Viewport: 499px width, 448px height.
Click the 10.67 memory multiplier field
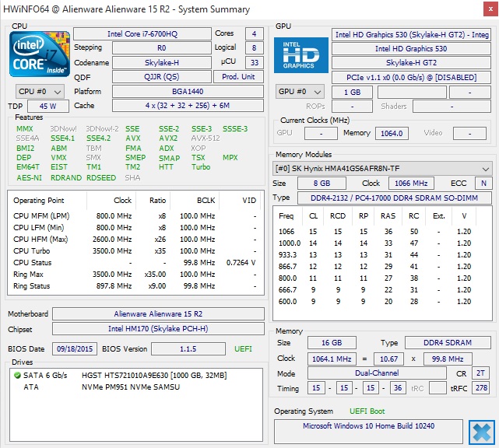(x=388, y=359)
